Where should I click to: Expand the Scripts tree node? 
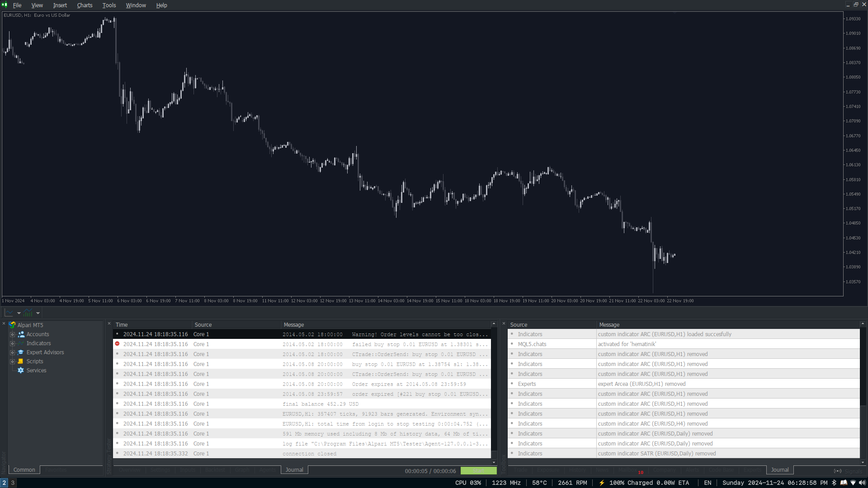[13, 361]
